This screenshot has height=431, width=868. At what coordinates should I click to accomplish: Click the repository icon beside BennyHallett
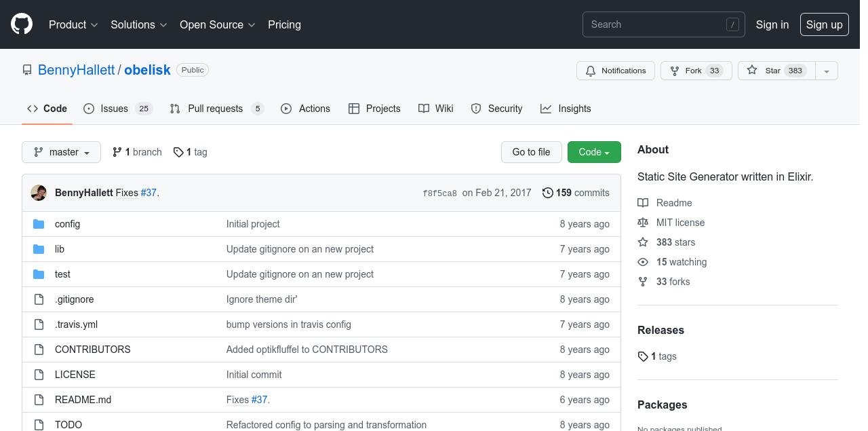[x=27, y=70]
